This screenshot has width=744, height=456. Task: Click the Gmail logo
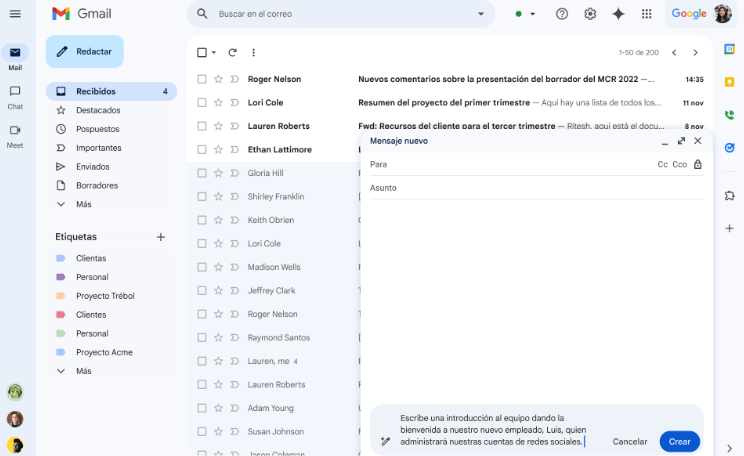(82, 14)
